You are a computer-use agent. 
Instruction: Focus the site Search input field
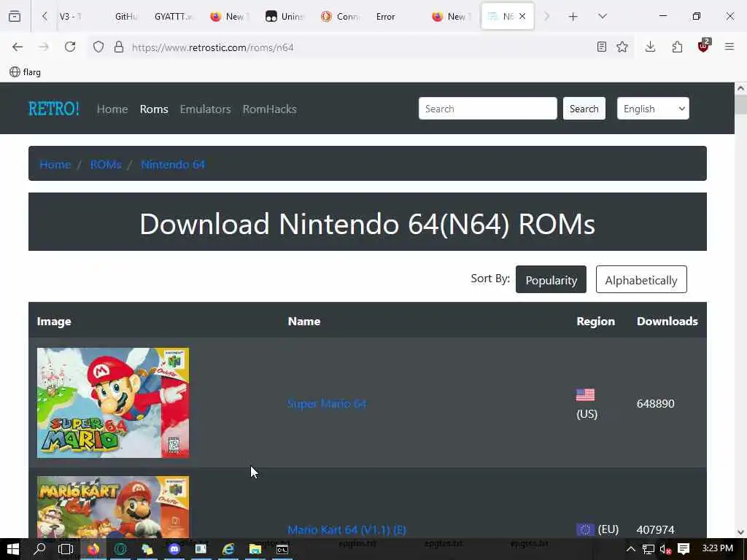click(x=488, y=109)
